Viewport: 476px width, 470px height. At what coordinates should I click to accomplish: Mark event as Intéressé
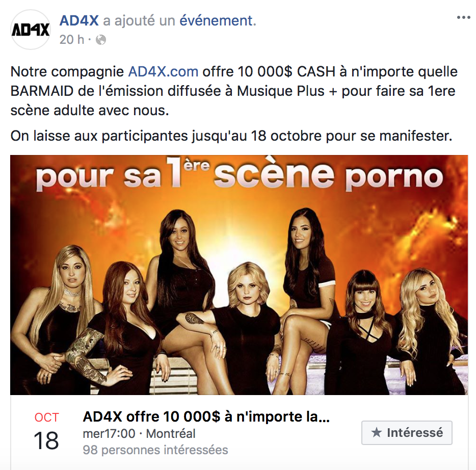[407, 433]
